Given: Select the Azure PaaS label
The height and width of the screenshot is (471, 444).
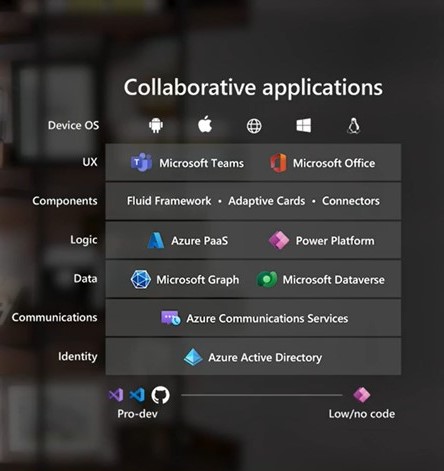Looking at the screenshot, I should pos(199,240).
